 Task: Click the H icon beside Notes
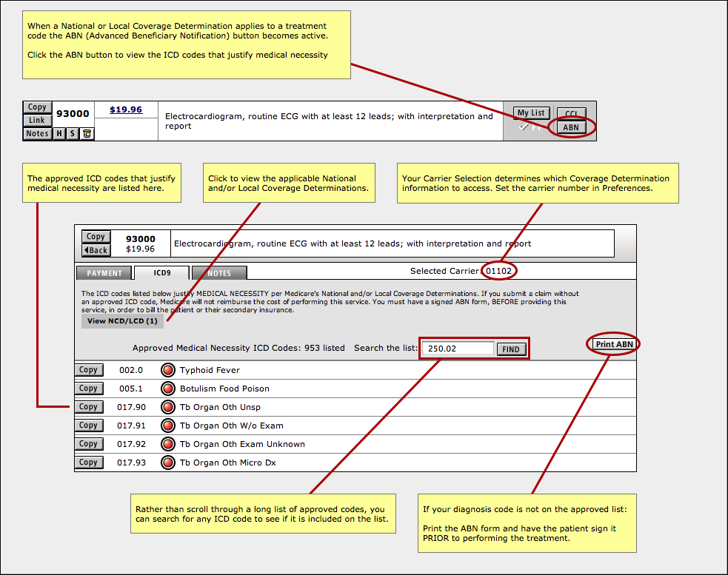click(x=59, y=134)
